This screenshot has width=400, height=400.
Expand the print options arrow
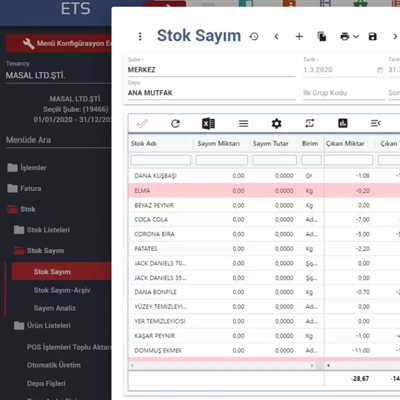coord(356,36)
